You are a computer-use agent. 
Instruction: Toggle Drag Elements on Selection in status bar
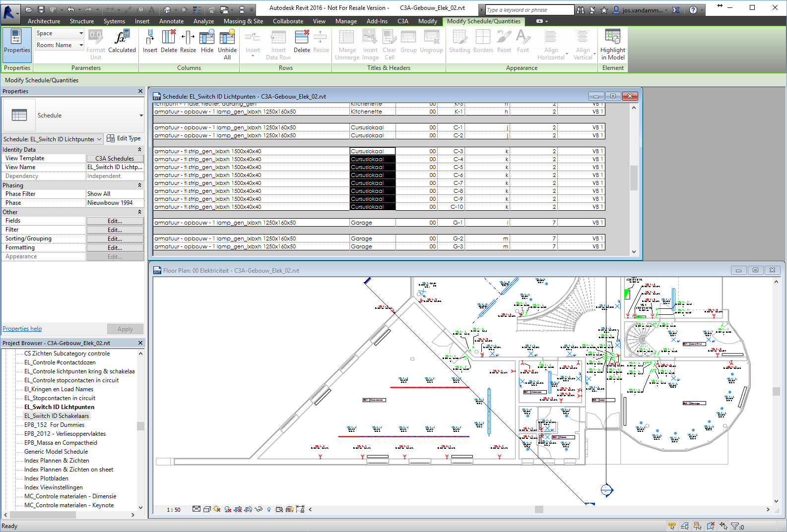coord(723,526)
